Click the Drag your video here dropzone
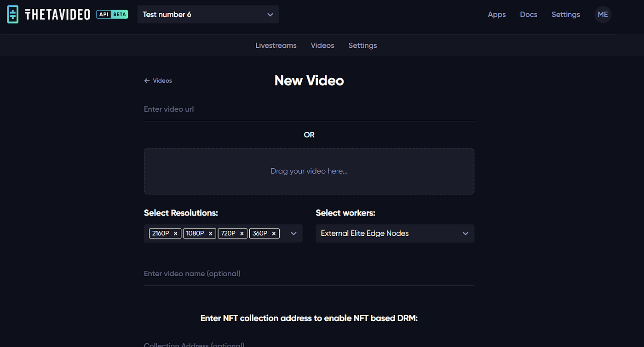This screenshot has height=347, width=644. pyautogui.click(x=309, y=171)
